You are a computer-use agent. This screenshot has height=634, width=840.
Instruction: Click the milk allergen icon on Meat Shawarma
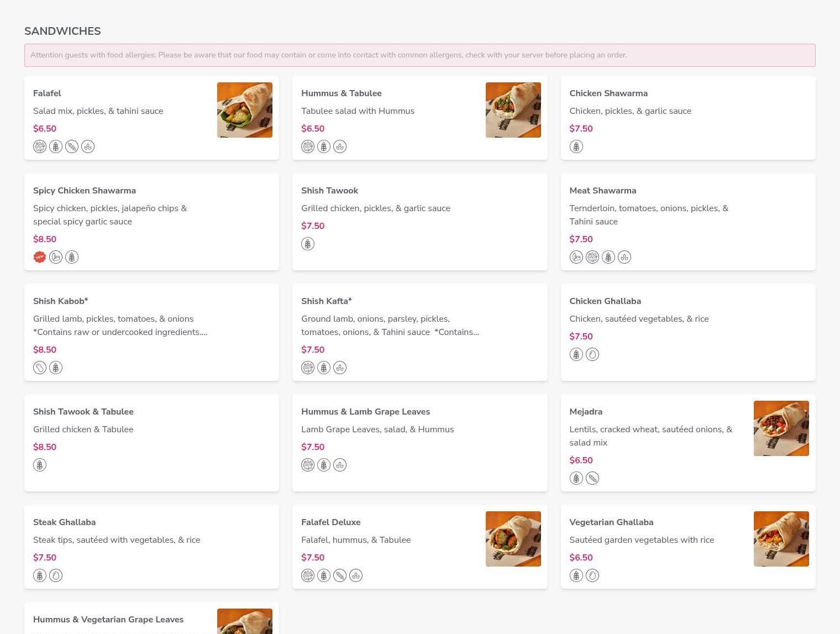point(576,257)
